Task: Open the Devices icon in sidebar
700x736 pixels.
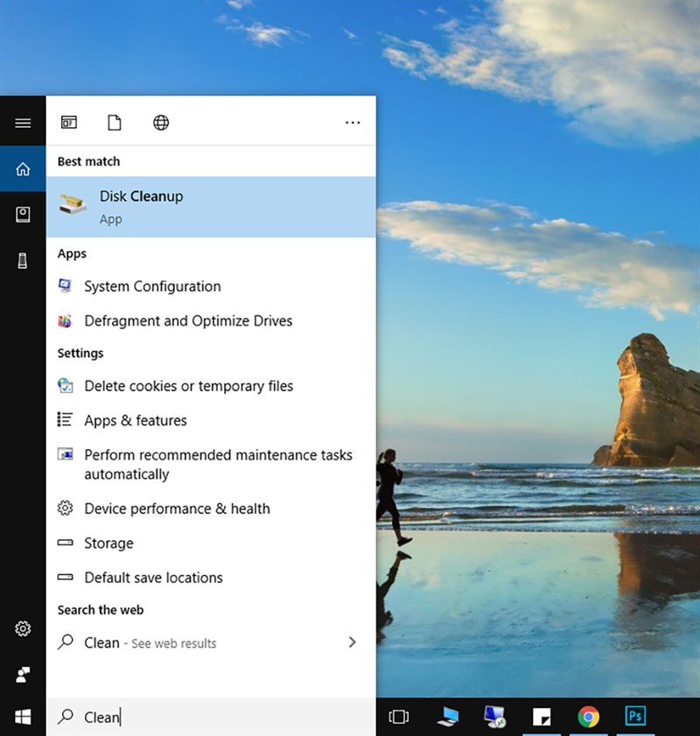Action: (23, 261)
